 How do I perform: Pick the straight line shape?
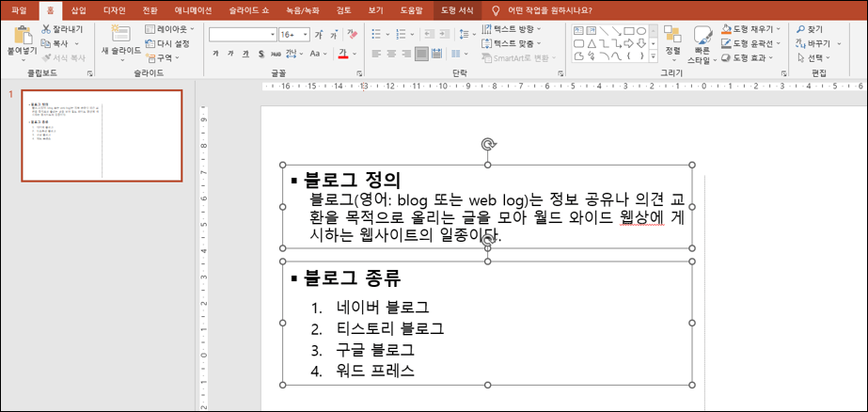pyautogui.click(x=604, y=30)
